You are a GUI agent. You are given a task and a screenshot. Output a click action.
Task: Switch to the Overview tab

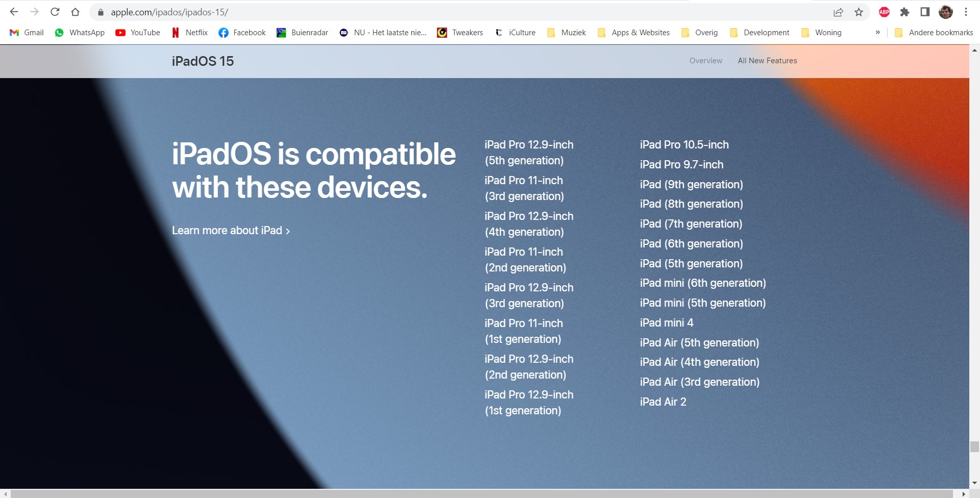pyautogui.click(x=706, y=61)
